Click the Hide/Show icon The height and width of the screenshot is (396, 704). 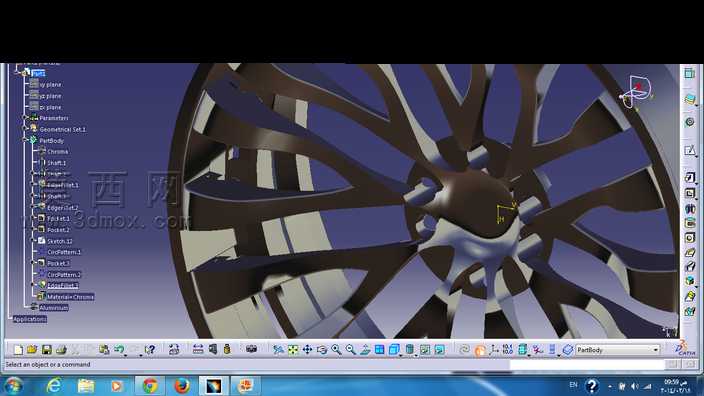click(425, 350)
